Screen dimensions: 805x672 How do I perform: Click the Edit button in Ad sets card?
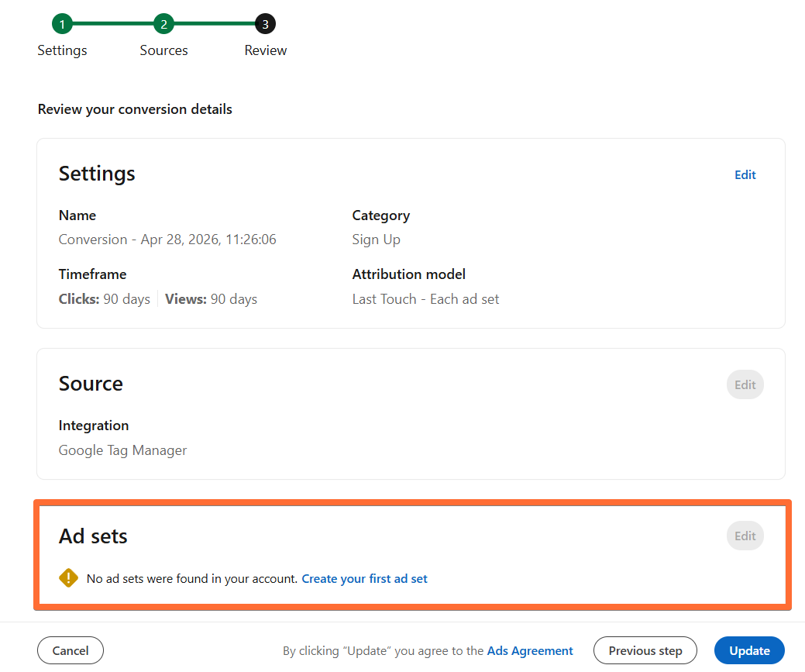coord(745,536)
